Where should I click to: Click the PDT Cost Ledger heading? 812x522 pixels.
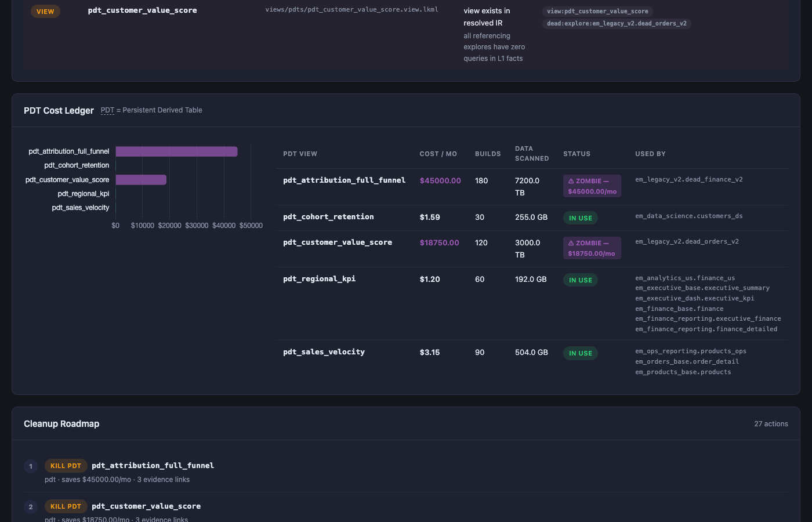[x=59, y=110]
